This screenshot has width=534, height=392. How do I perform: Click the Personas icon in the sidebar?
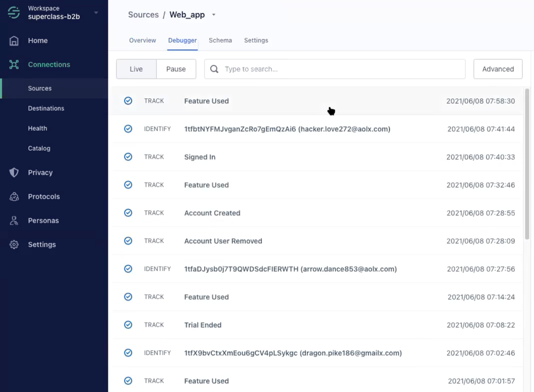[14, 220]
